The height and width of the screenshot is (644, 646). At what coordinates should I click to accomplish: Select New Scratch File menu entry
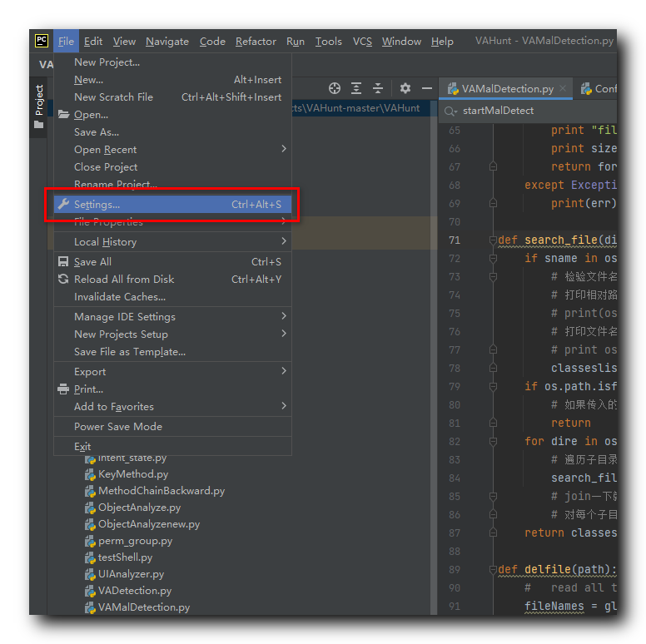point(172,97)
